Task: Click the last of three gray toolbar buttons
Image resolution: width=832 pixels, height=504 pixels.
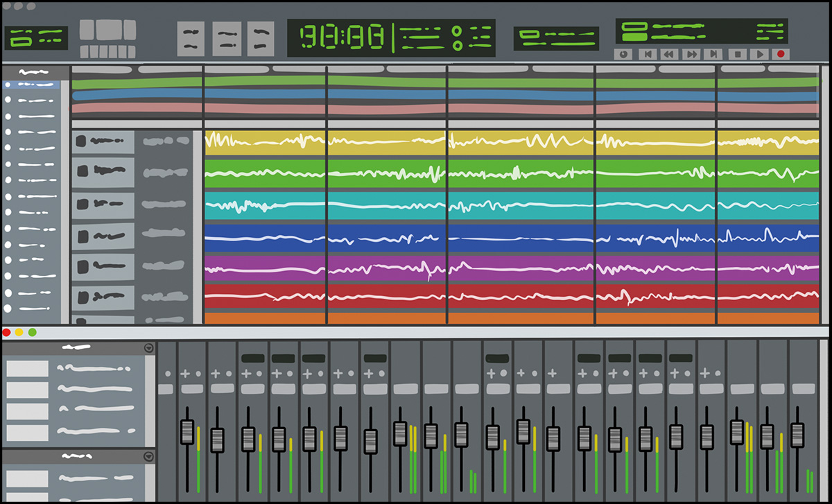Action: [x=261, y=38]
